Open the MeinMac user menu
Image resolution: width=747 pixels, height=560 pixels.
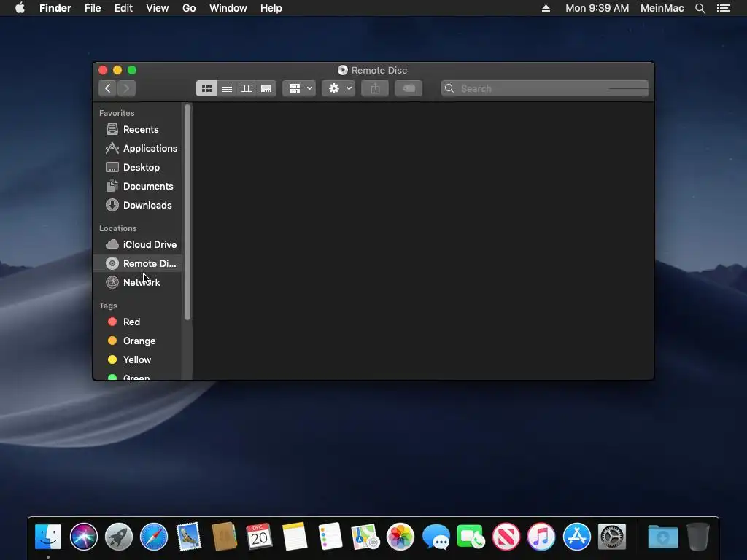point(662,8)
